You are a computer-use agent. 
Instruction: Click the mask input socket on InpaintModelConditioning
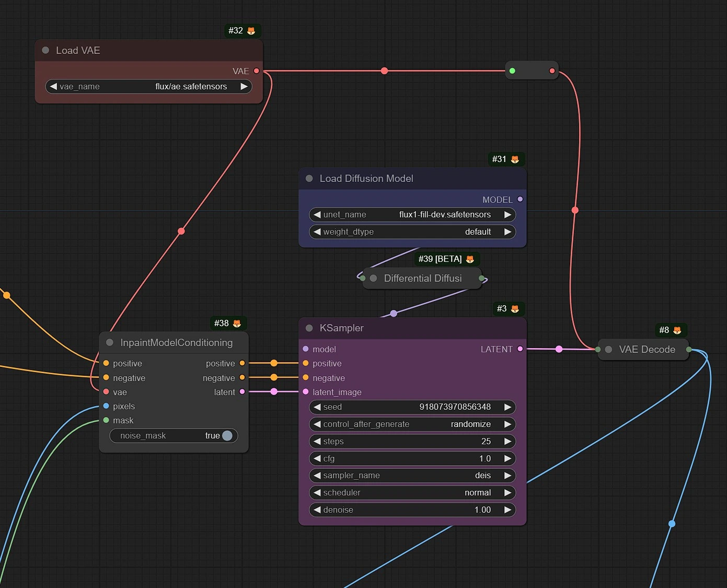point(106,420)
